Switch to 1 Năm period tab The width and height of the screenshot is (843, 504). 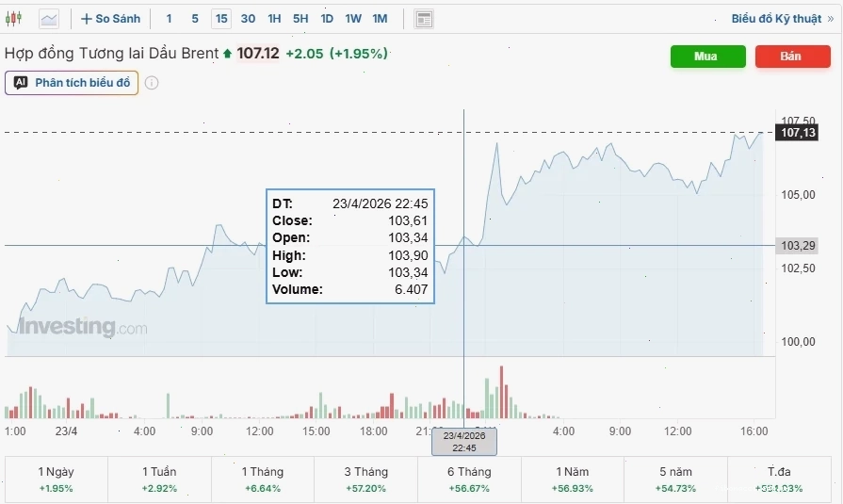click(x=572, y=480)
